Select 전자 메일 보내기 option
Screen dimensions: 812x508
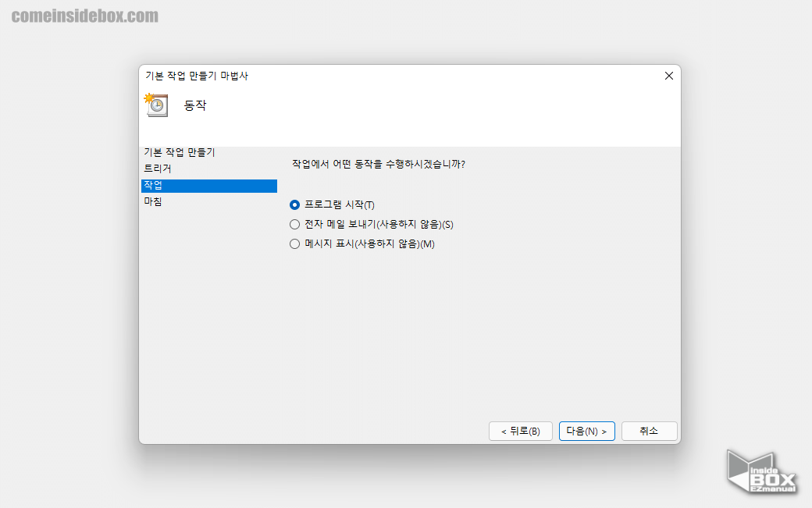tap(294, 224)
